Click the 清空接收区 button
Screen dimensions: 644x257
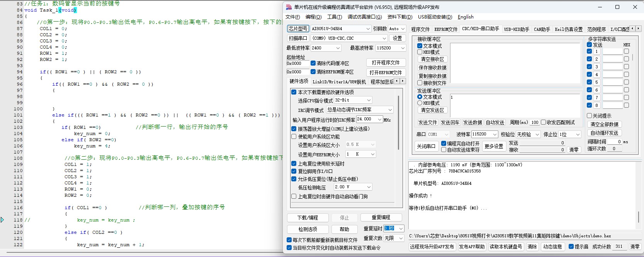[432, 59]
